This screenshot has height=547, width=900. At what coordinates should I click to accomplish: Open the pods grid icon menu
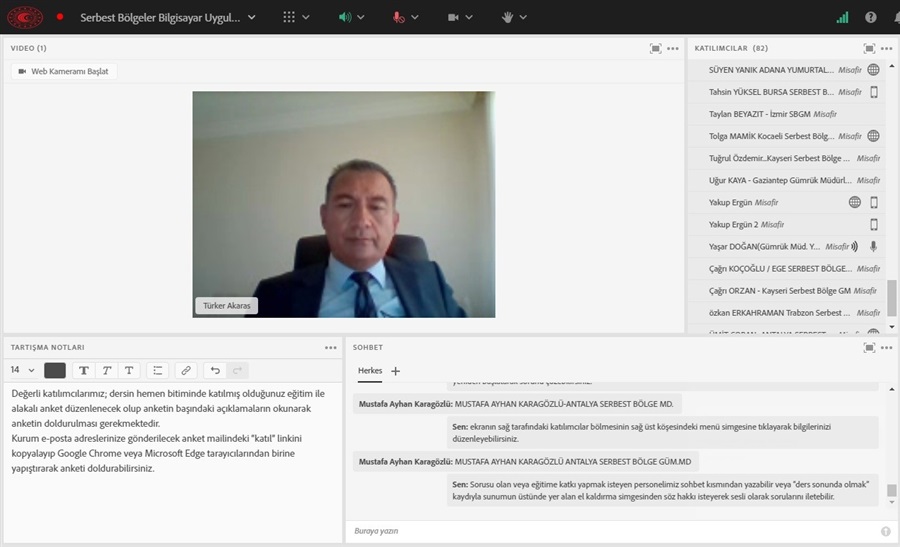point(289,17)
